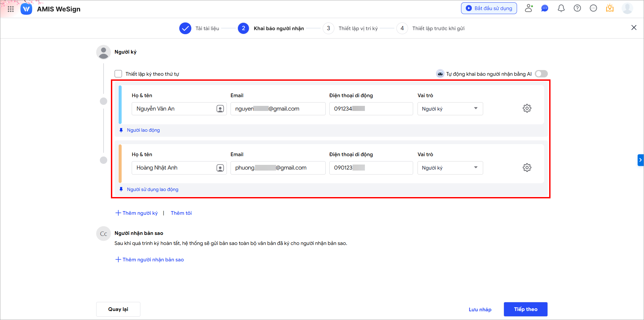Open the help question mark icon
The width and height of the screenshot is (644, 320).
pyautogui.click(x=577, y=8)
